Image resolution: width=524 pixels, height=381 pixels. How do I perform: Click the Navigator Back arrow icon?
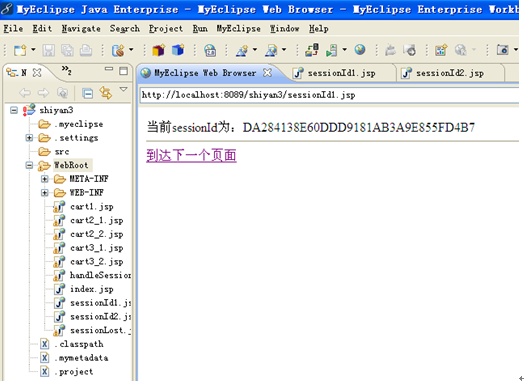25,93
